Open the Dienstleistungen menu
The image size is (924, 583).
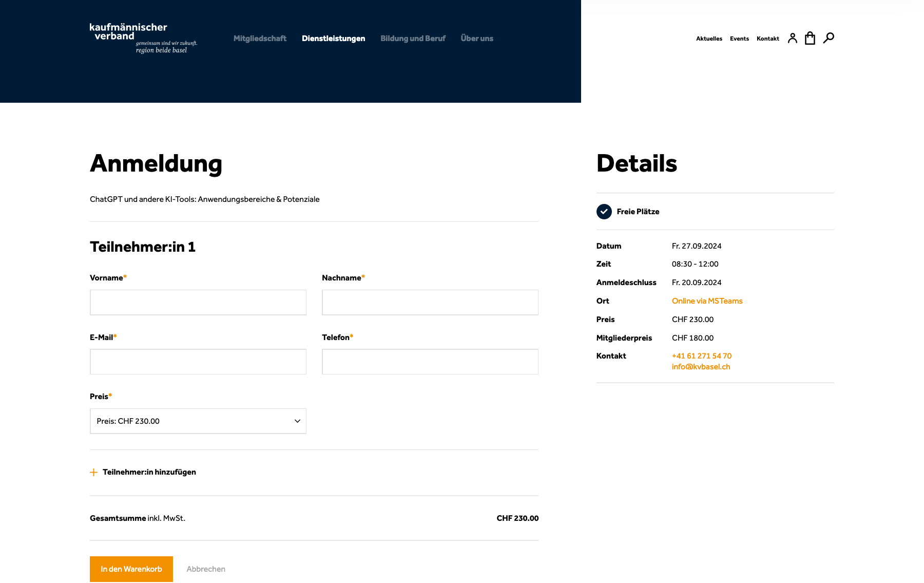(x=333, y=39)
